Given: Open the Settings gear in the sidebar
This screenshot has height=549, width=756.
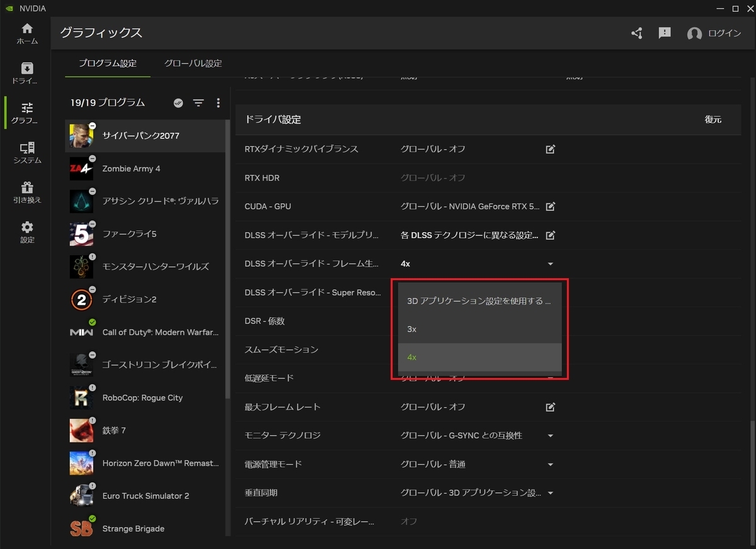Looking at the screenshot, I should pyautogui.click(x=26, y=232).
